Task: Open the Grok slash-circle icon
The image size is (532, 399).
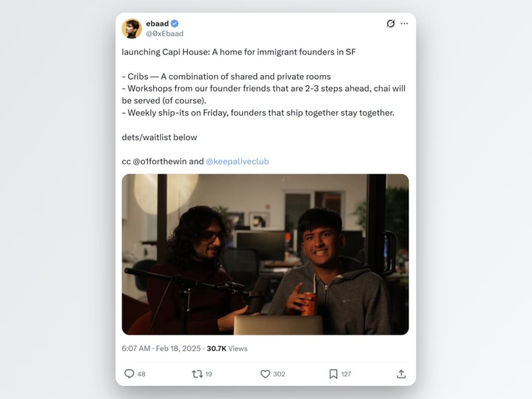Action: click(391, 23)
